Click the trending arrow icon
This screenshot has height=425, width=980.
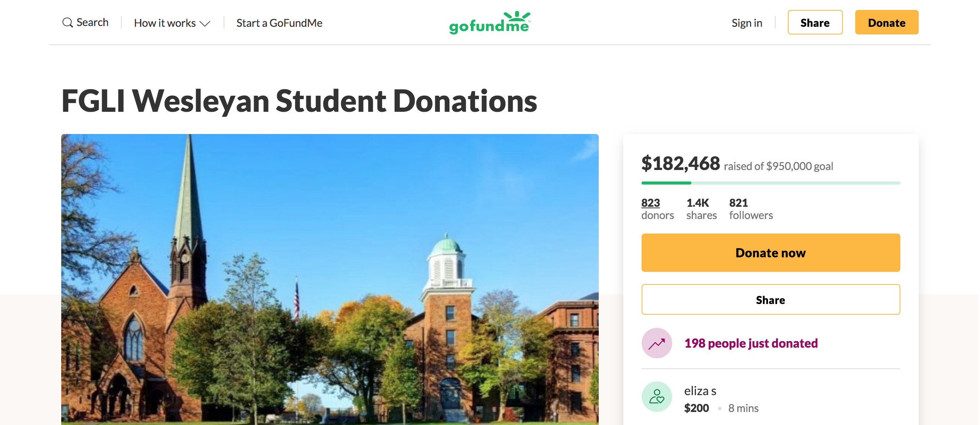pyautogui.click(x=657, y=343)
